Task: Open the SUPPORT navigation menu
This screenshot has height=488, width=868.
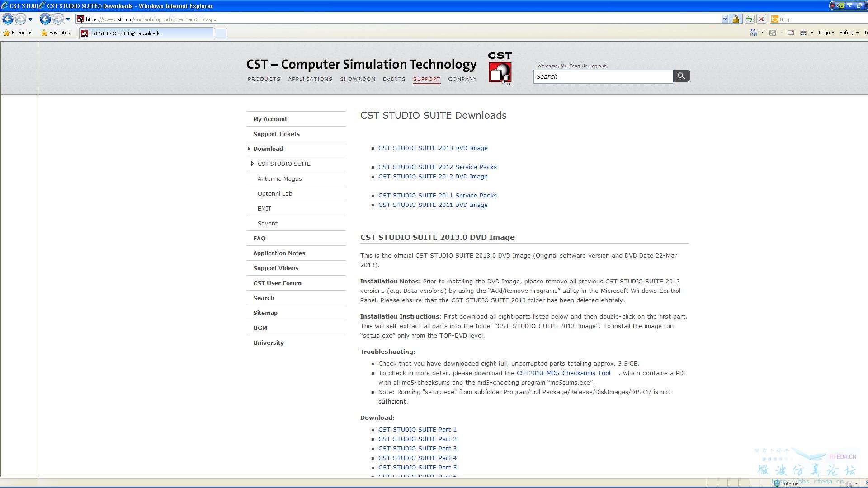Action: (427, 79)
